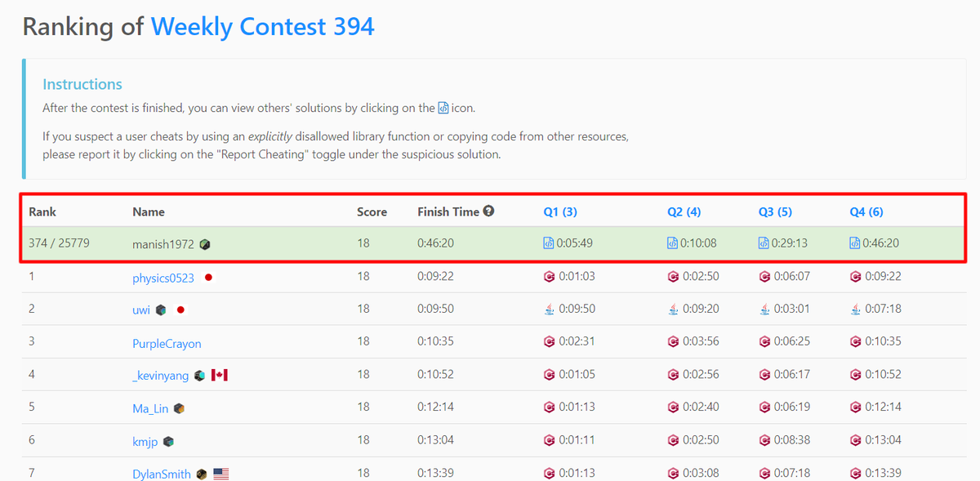Open the Q2 (4) problem link
This screenshot has height=481, width=980.
684,212
